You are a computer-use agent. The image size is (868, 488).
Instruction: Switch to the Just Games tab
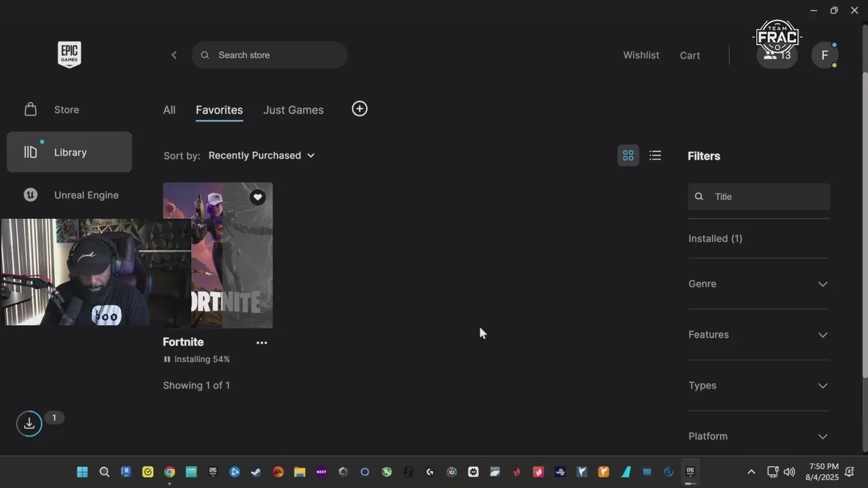tap(293, 110)
